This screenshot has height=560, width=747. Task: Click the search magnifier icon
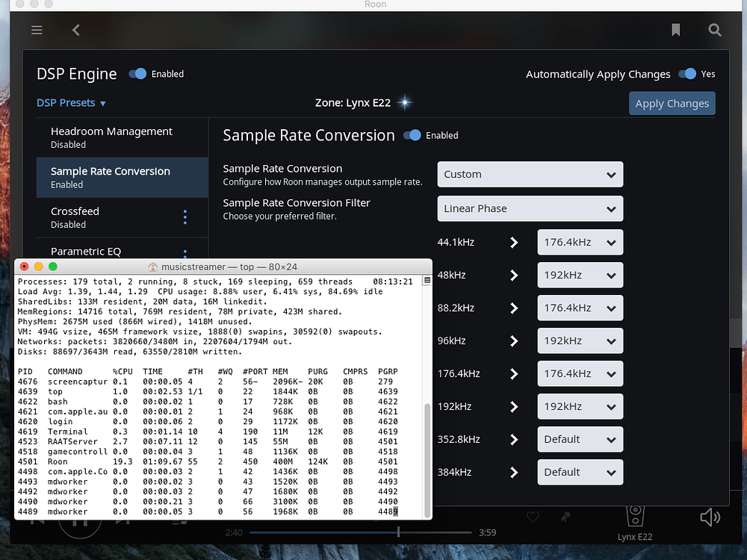(x=714, y=30)
